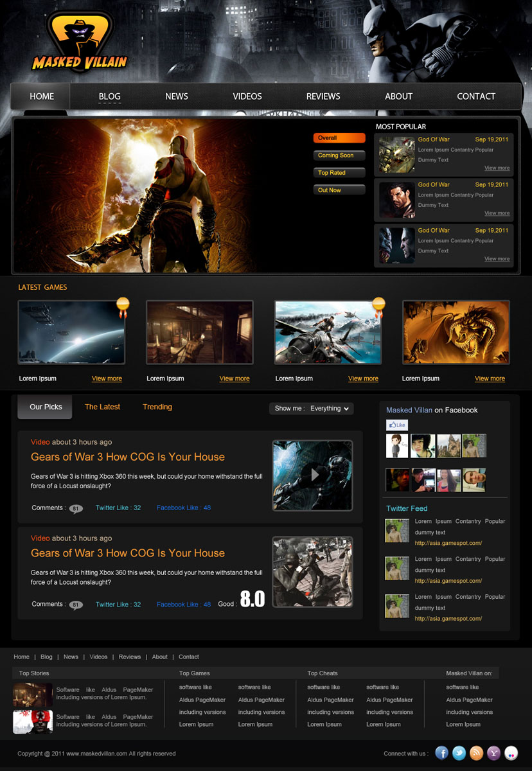Open first Gears of War 3 article title
532x771 pixels.
128,457
